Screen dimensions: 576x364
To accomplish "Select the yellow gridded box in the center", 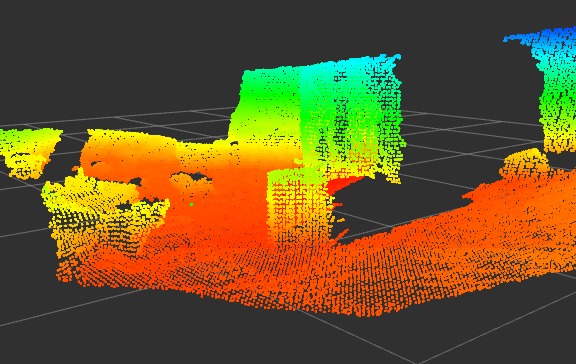I will tap(298, 206).
